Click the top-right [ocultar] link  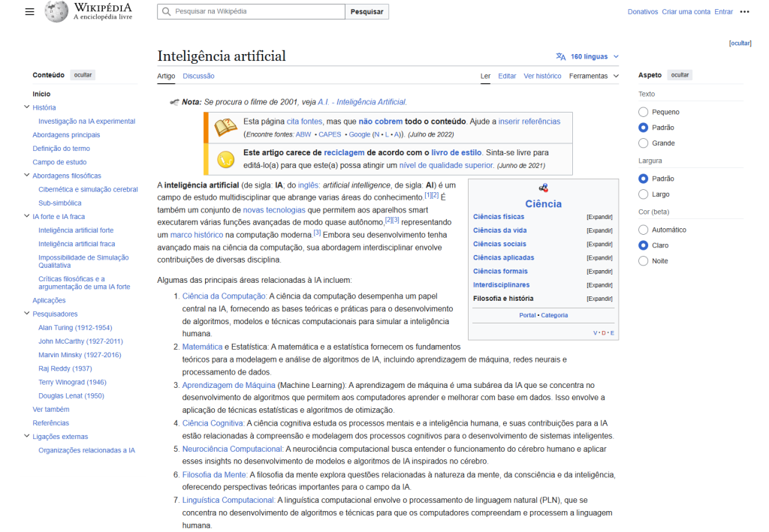tap(740, 43)
